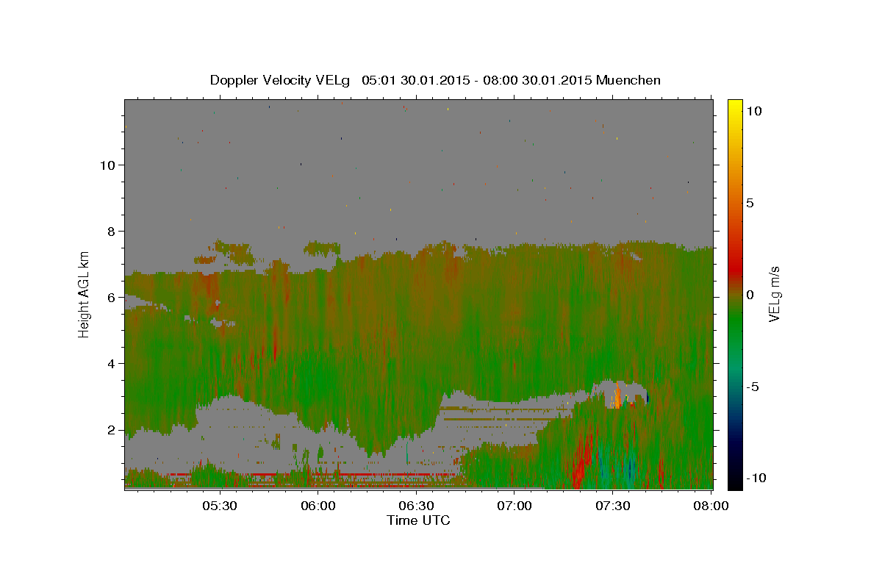Click the plot title 'Doppler Velocity VELg'
The image size is (882, 588).
(282, 80)
